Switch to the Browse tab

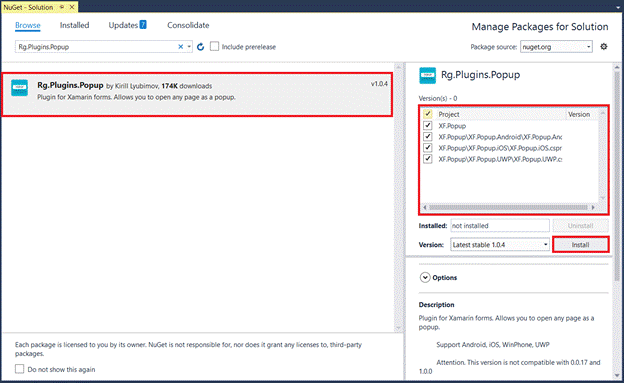(27, 25)
